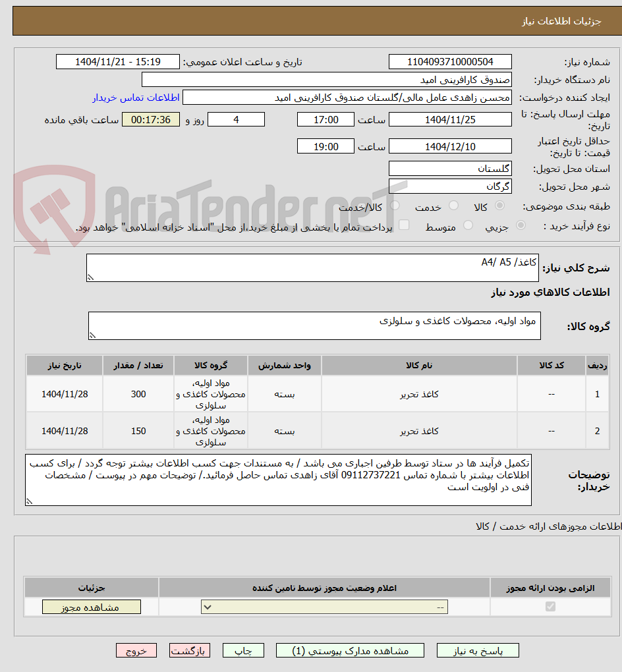Click the تاریخ نیاز column header
Viewport: 622px width, 672px height.
65,366
